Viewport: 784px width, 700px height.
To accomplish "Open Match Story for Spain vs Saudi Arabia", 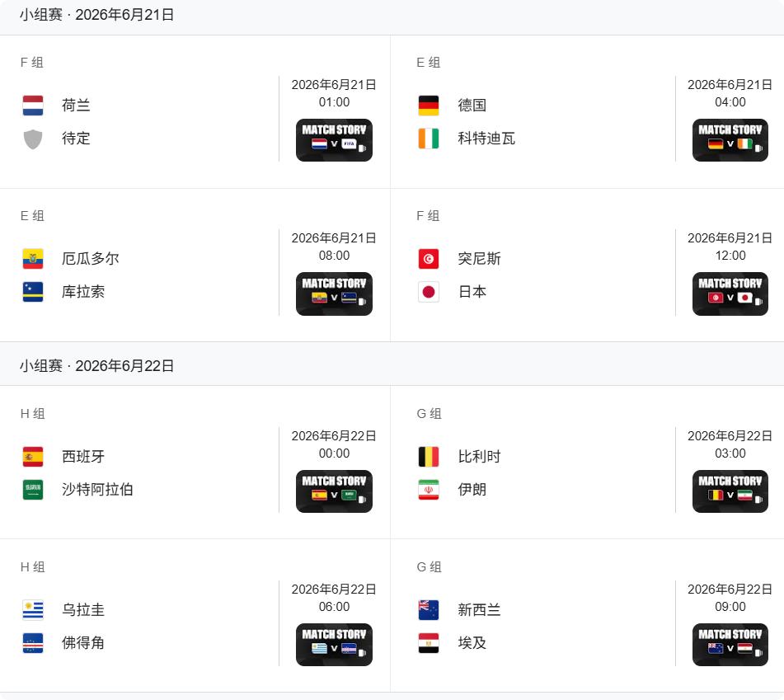I will click(x=334, y=491).
